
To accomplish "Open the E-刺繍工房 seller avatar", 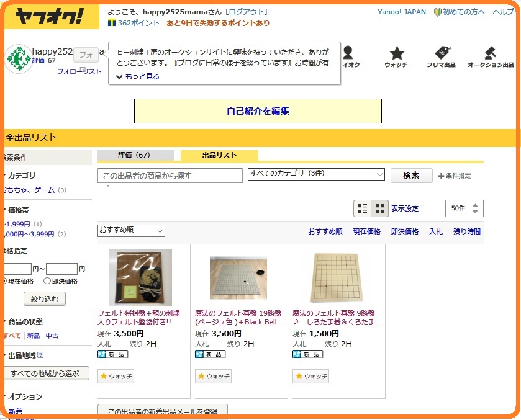I will point(19,59).
